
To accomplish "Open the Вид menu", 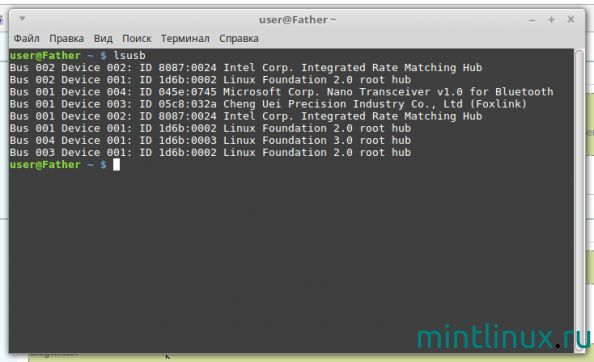I will coord(103,39).
